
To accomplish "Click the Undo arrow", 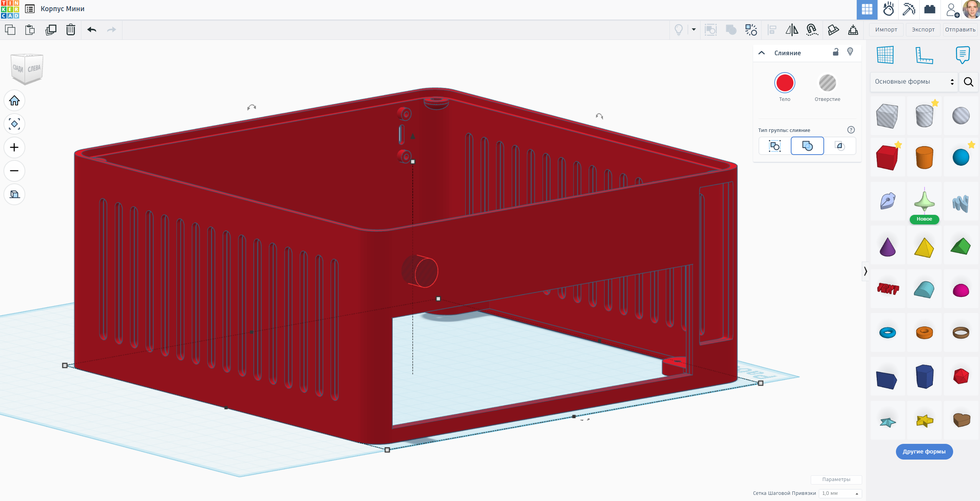I will tap(92, 30).
